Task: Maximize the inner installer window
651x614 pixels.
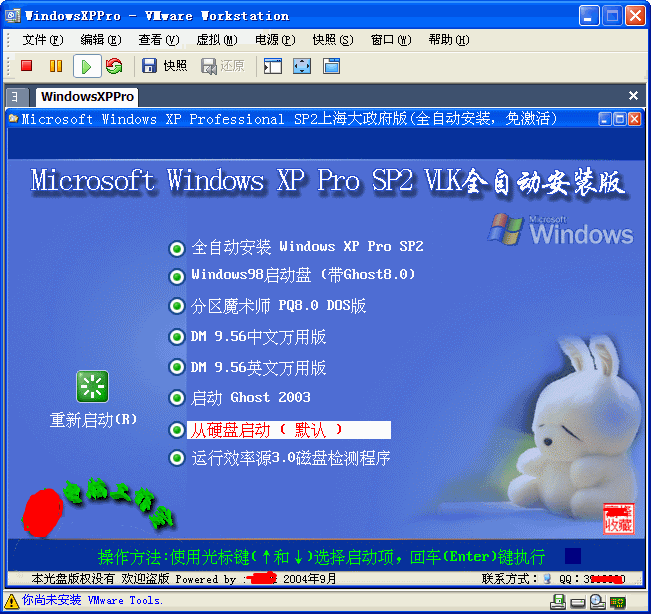Action: click(x=619, y=120)
